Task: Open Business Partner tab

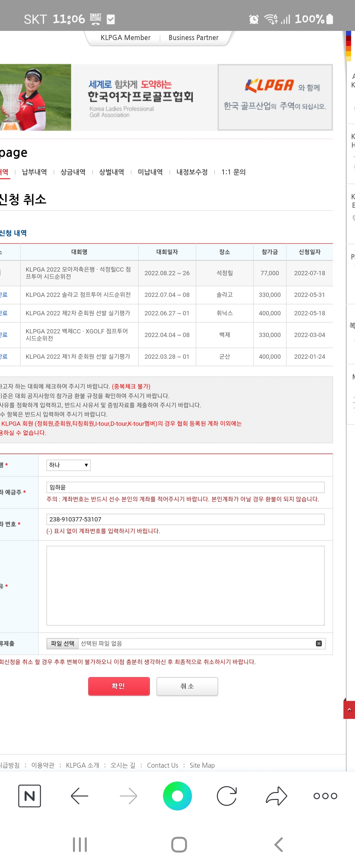Action: tap(193, 37)
